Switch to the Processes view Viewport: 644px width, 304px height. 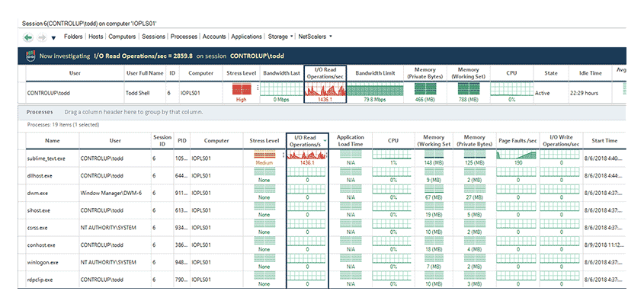184,37
